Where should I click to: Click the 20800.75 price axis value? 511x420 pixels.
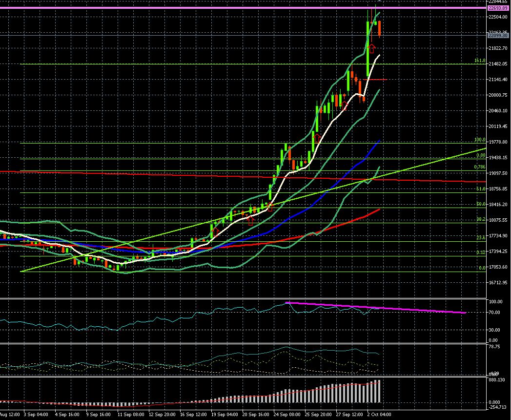tap(498, 95)
